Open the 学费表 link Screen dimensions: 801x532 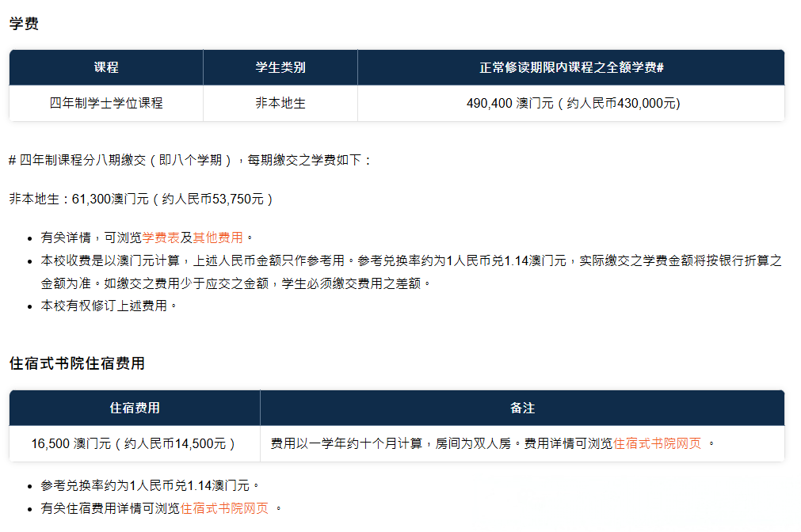[x=161, y=237]
